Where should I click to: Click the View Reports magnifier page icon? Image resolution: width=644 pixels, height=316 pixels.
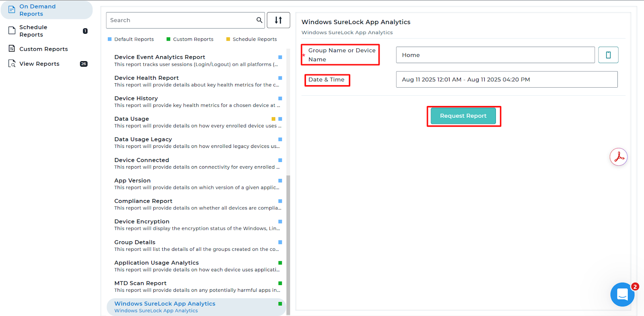point(12,64)
